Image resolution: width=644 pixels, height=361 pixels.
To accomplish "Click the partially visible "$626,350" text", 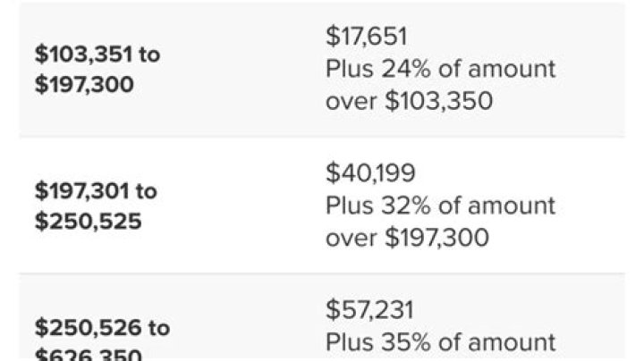I will click(88, 355).
